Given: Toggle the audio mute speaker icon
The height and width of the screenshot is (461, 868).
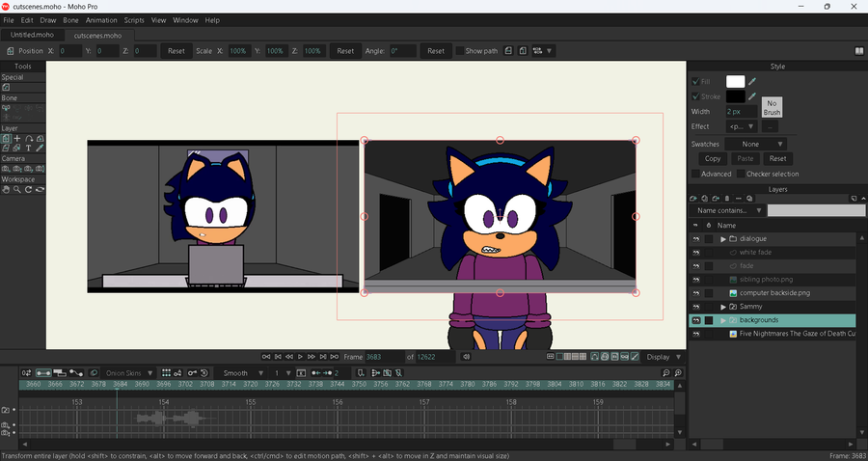Looking at the screenshot, I should (466, 357).
